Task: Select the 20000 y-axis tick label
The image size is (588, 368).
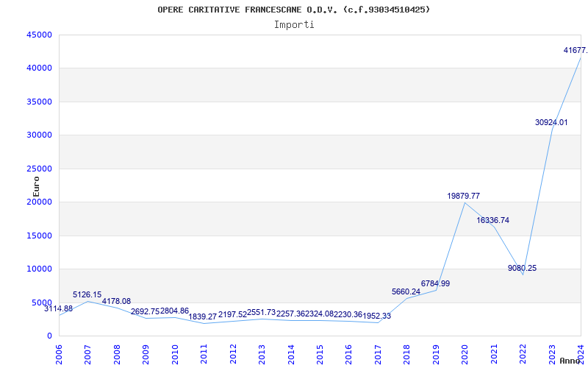Action: coord(40,202)
